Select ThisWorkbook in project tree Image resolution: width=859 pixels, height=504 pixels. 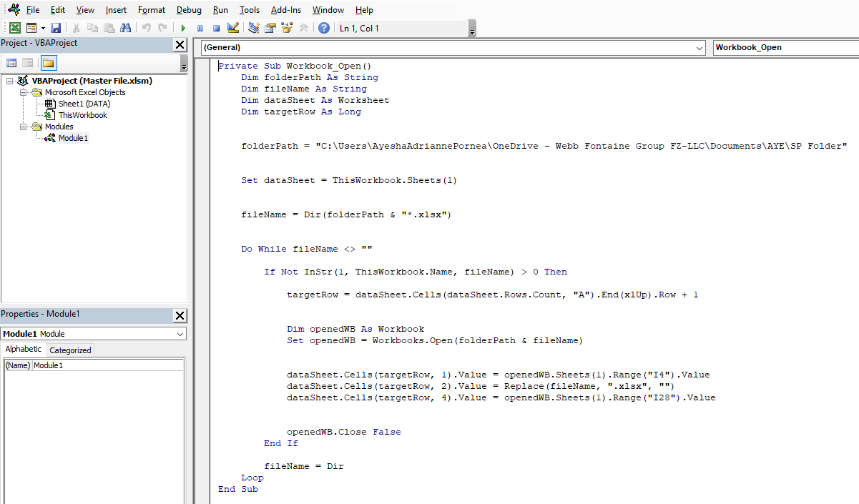click(x=83, y=115)
